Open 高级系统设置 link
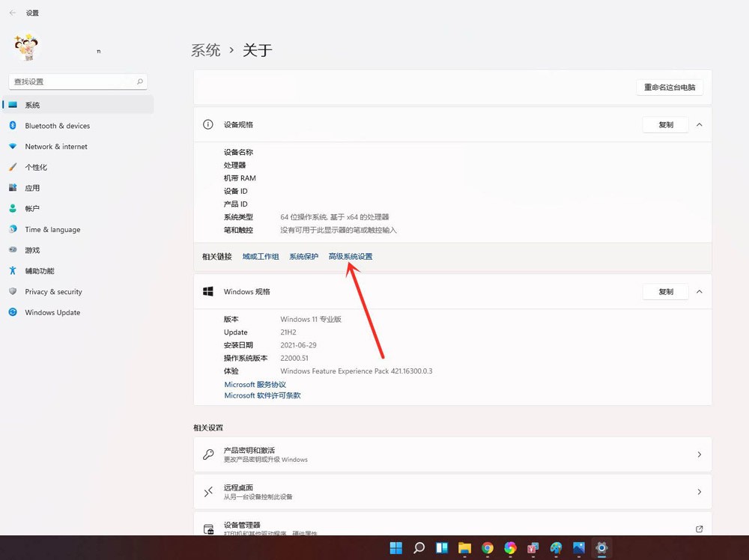 pyautogui.click(x=350, y=255)
